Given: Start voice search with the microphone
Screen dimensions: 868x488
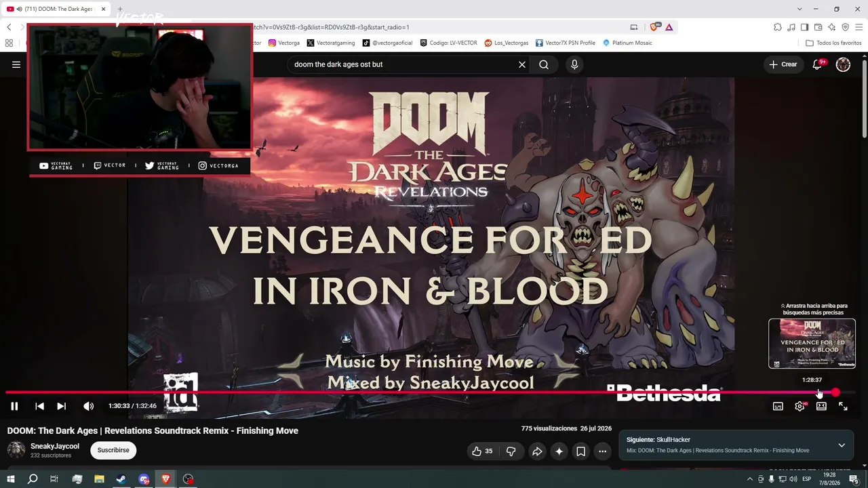Looking at the screenshot, I should click(x=574, y=64).
